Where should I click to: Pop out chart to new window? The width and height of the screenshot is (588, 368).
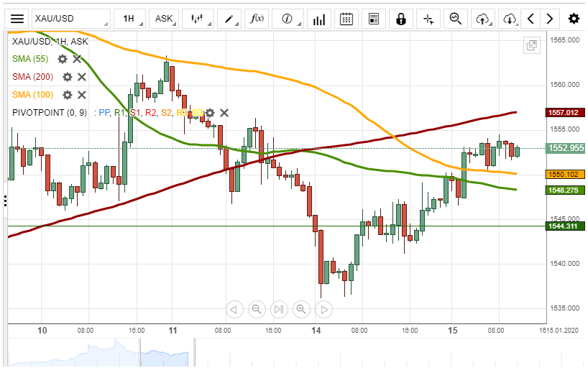532,45
